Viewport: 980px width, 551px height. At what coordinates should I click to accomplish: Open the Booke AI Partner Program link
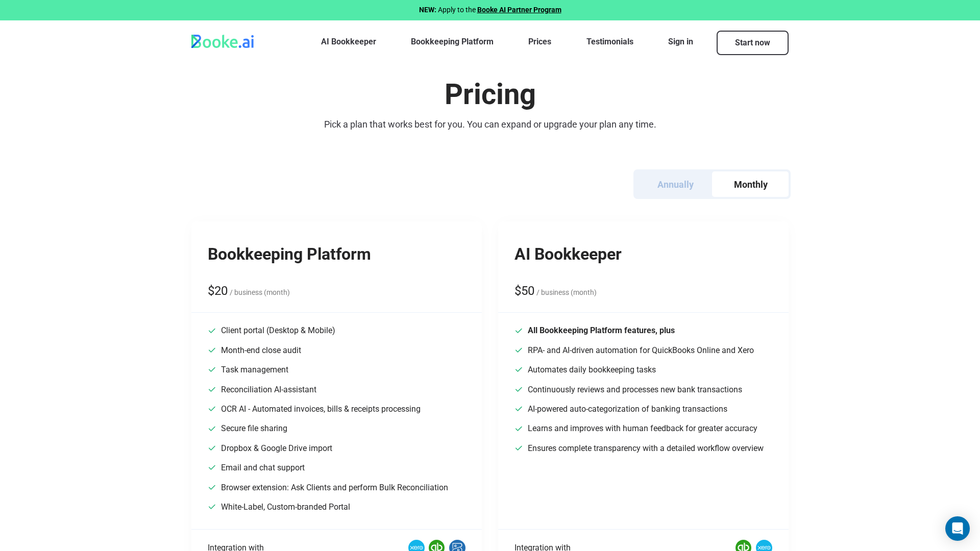(519, 10)
